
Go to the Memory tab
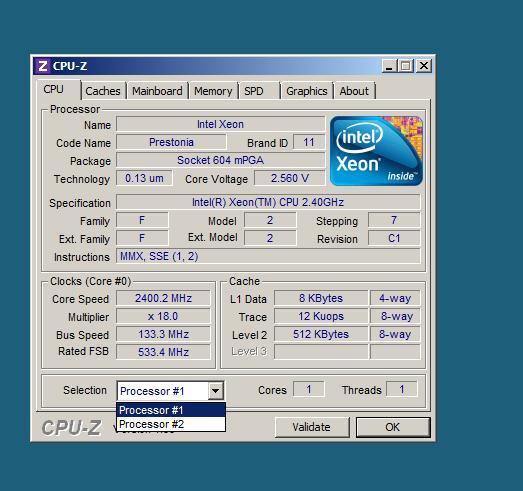coord(213,91)
